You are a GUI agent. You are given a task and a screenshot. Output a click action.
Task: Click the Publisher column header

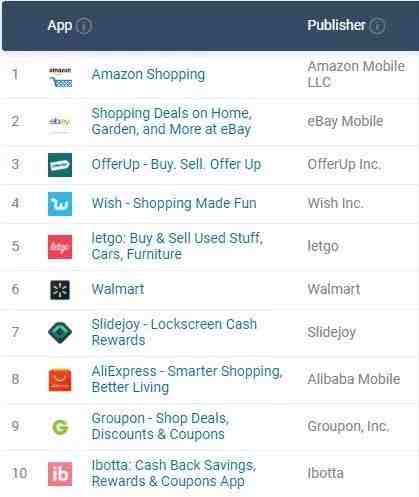pos(336,25)
